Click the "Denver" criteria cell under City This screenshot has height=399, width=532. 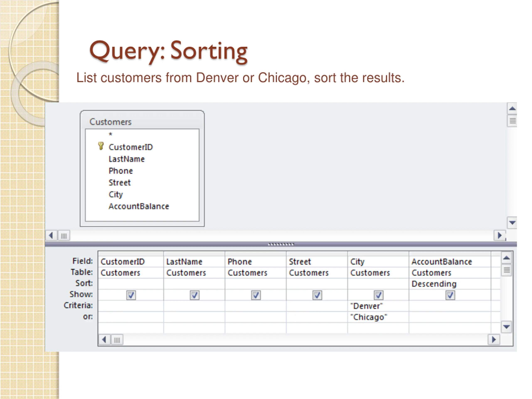[x=378, y=306]
